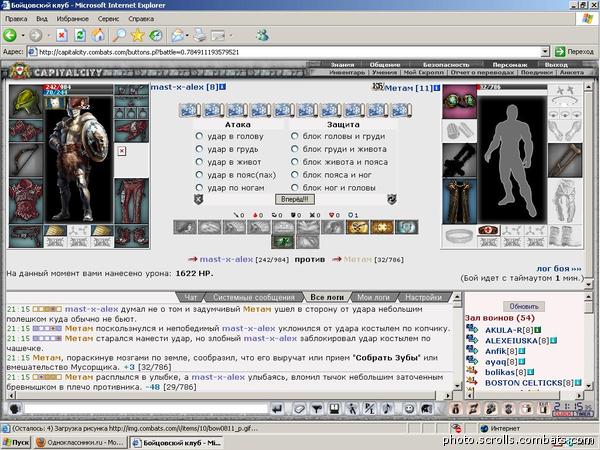Click the bow weapon slot of mast-x-alex
600x450 pixels.
[26, 160]
